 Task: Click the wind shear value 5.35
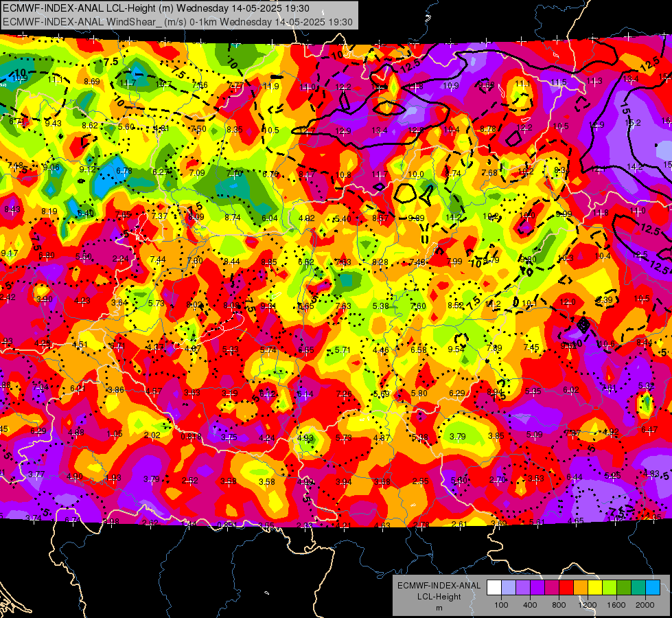pyautogui.click(x=533, y=391)
